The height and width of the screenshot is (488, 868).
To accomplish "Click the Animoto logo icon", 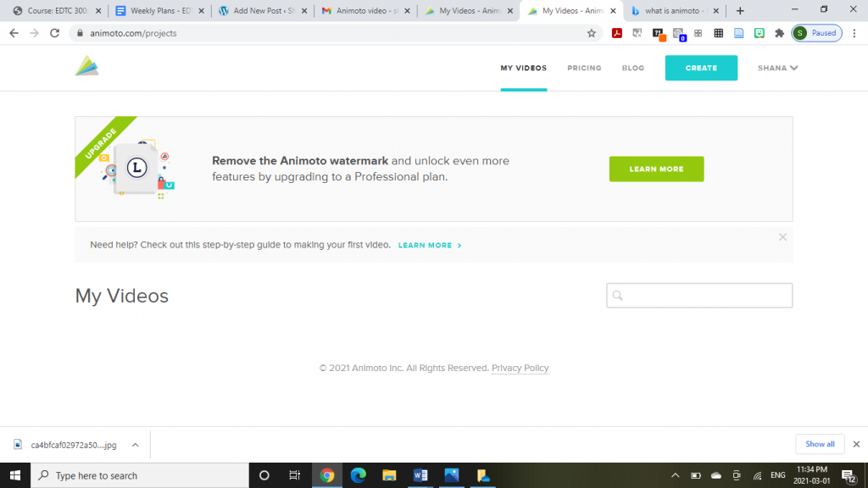I will tap(87, 66).
